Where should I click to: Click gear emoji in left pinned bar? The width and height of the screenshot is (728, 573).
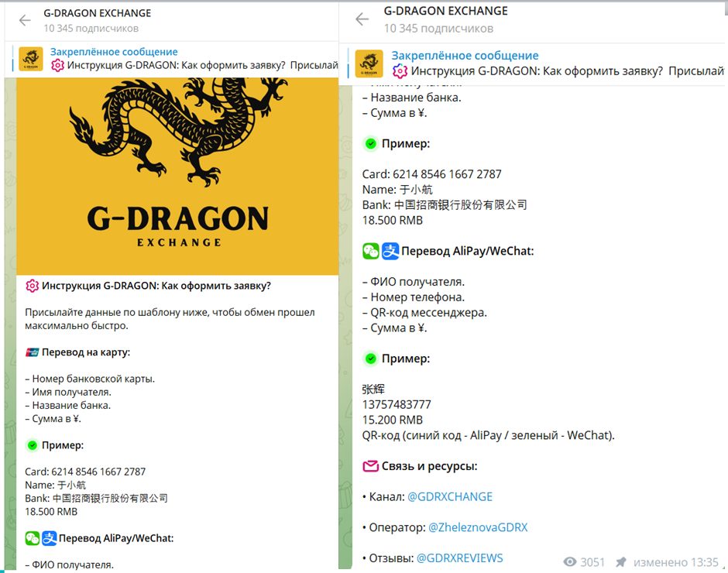tap(57, 66)
